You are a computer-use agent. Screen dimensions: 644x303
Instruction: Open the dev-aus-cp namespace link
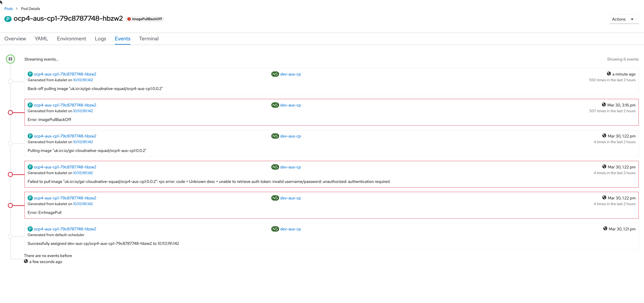point(291,74)
